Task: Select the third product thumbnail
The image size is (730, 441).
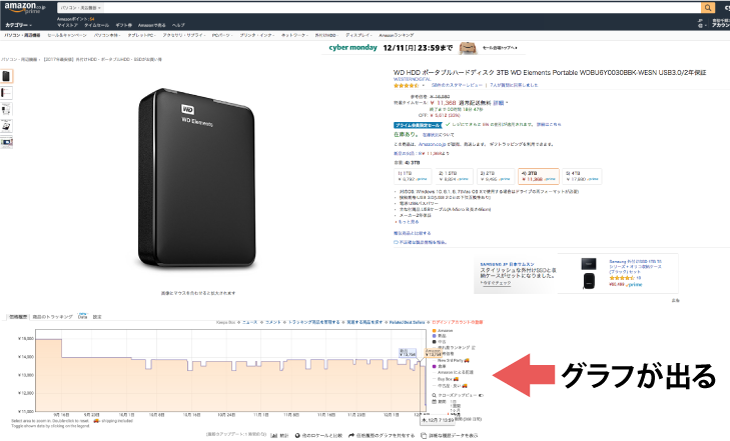Action: tap(7, 109)
